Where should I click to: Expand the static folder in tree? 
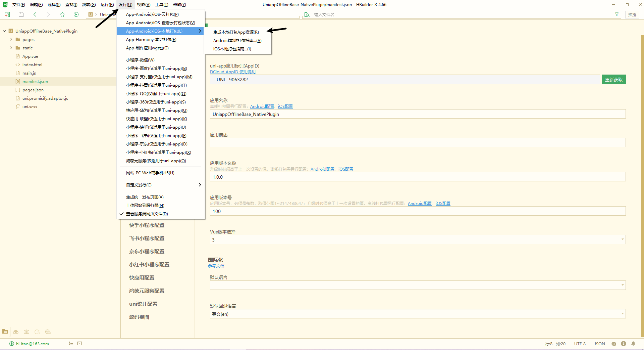[x=11, y=48]
